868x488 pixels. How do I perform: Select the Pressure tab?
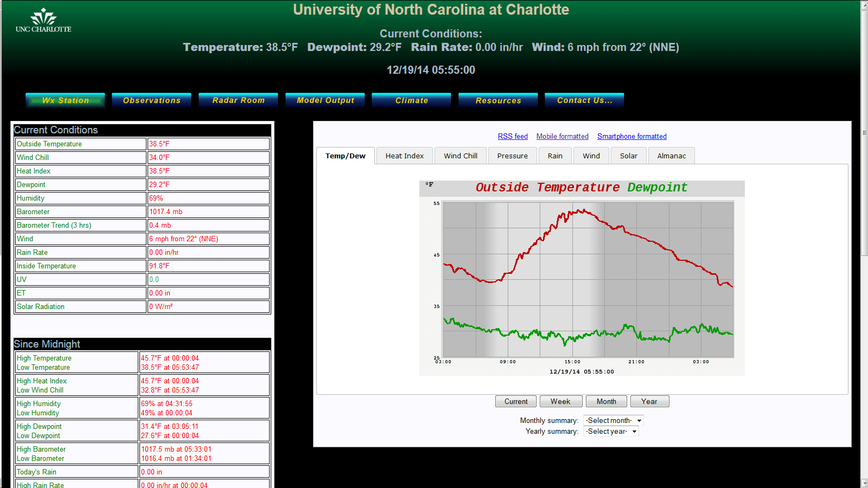(512, 156)
